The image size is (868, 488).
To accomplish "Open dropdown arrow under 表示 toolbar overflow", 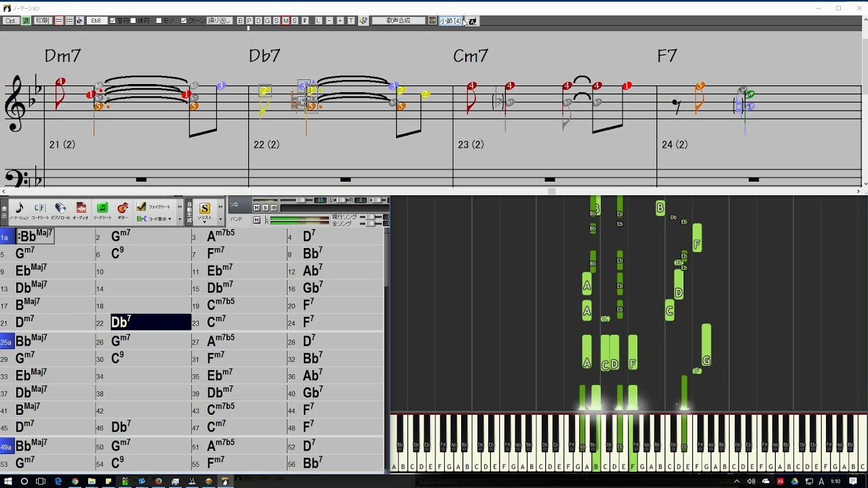I will pyautogui.click(x=180, y=219).
